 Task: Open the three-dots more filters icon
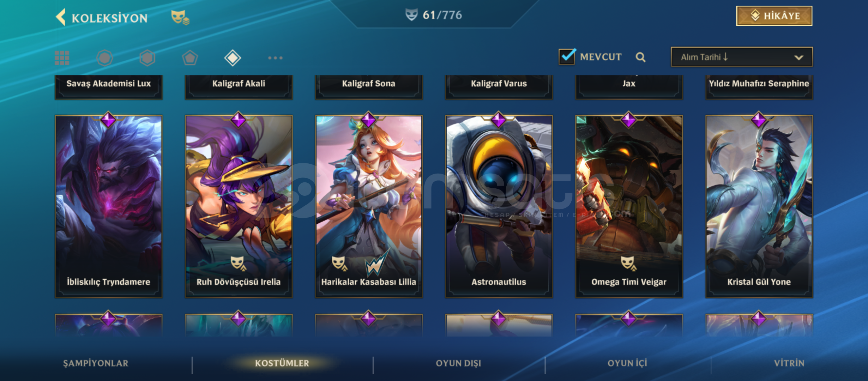pos(275,58)
